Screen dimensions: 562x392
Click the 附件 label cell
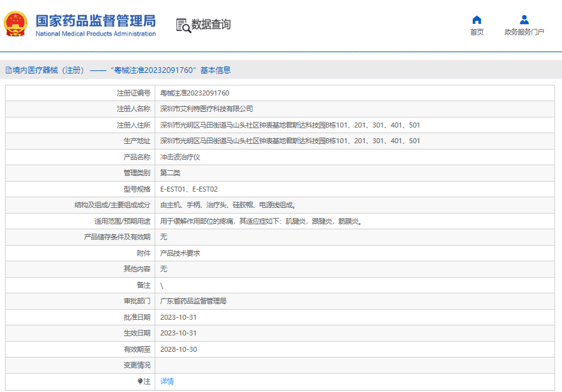[80, 253]
